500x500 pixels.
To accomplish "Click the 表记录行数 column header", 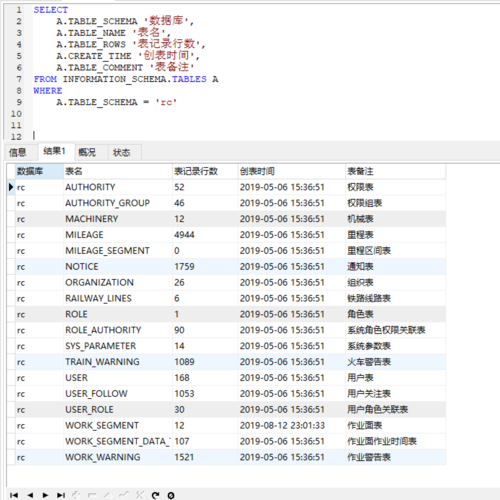I will (205, 171).
